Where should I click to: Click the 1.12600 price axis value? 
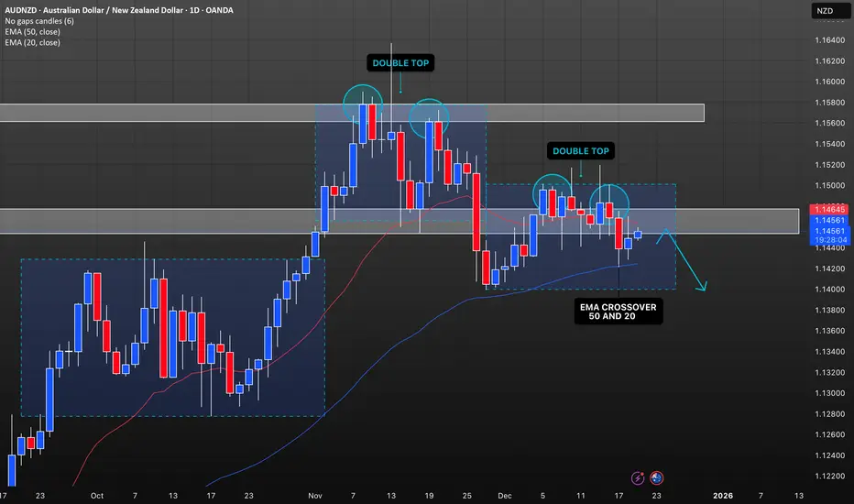pos(829,434)
